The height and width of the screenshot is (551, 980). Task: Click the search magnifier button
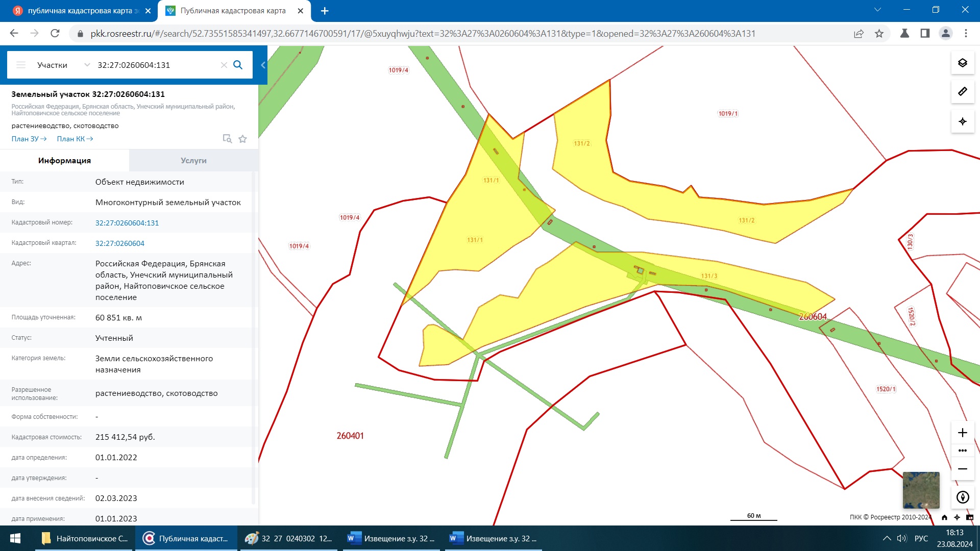pyautogui.click(x=238, y=65)
